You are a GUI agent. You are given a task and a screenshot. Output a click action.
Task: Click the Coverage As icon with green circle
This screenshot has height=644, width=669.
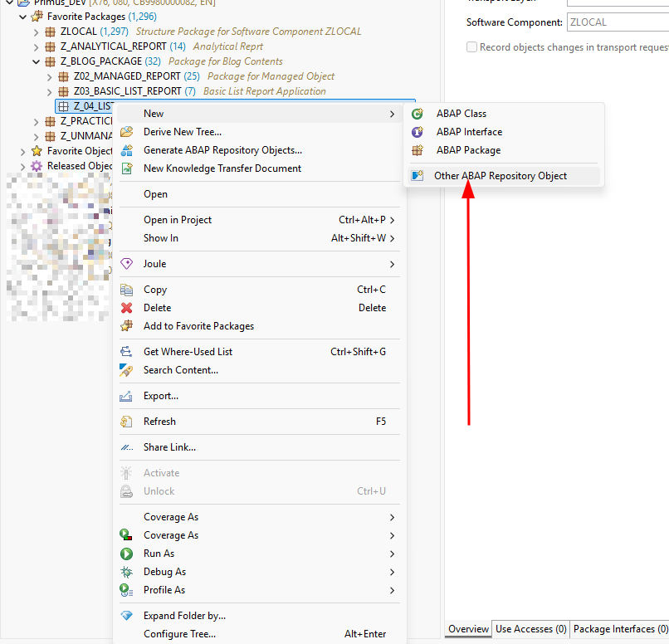coord(126,534)
